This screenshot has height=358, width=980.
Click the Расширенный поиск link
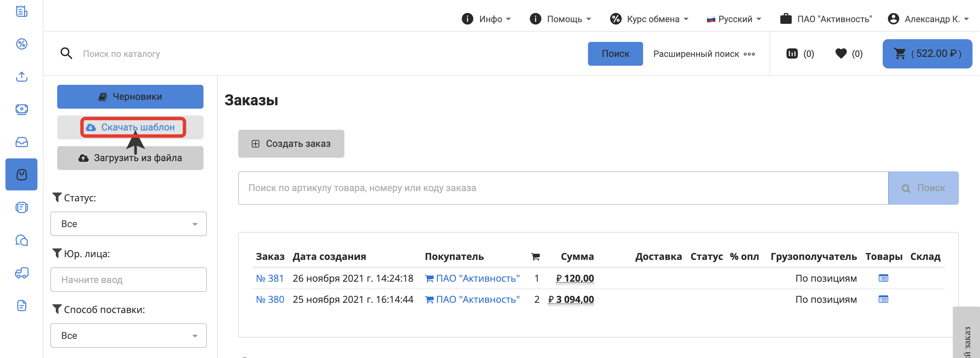point(703,54)
